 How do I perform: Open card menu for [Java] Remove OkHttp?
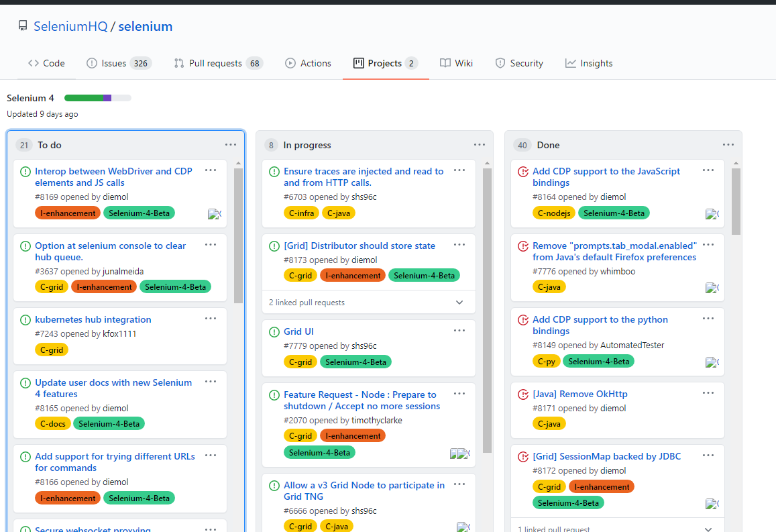[x=709, y=393]
